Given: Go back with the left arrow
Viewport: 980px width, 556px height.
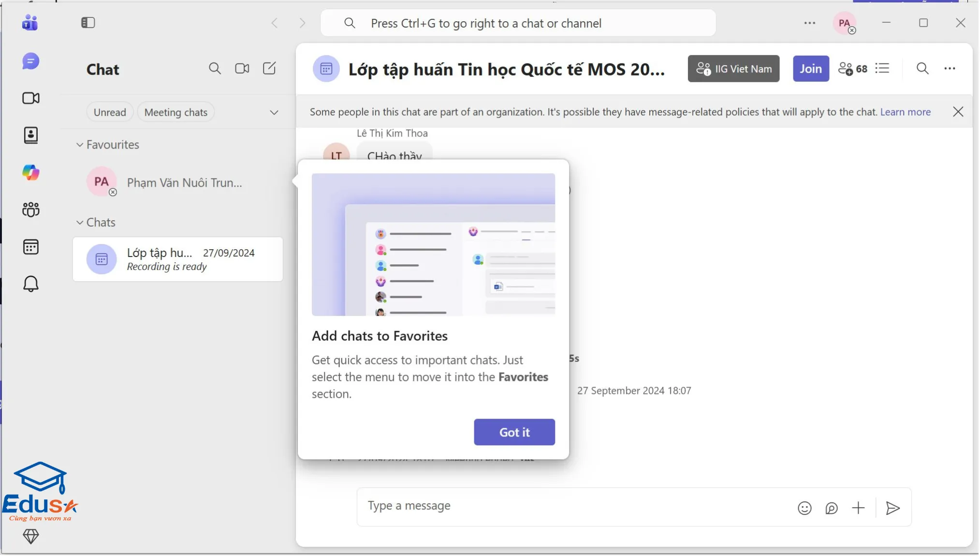Looking at the screenshot, I should 275,23.
